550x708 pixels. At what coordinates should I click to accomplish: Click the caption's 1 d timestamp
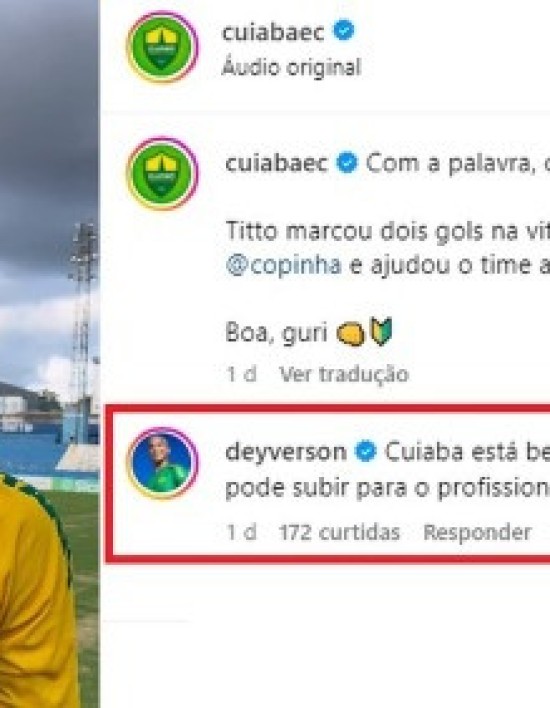coord(241,374)
